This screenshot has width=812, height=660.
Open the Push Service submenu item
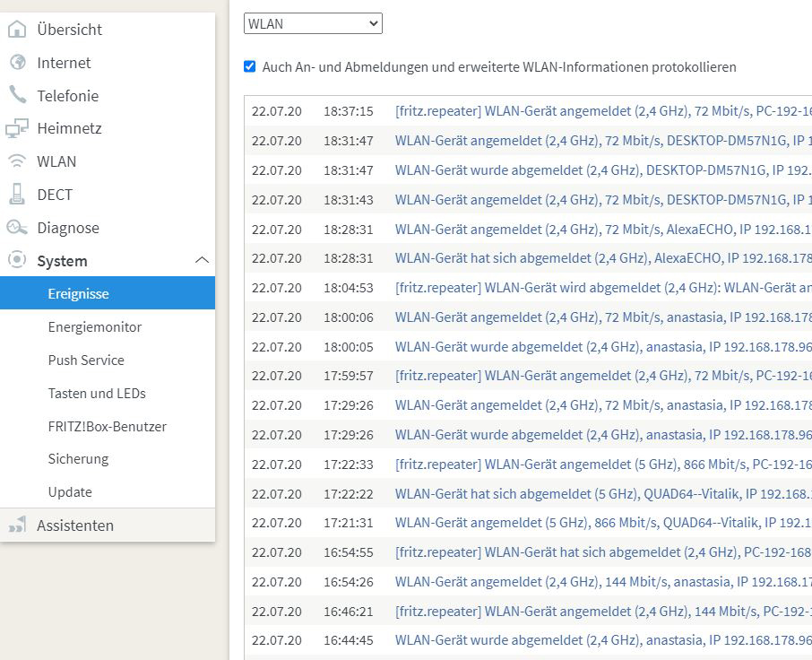pos(86,360)
